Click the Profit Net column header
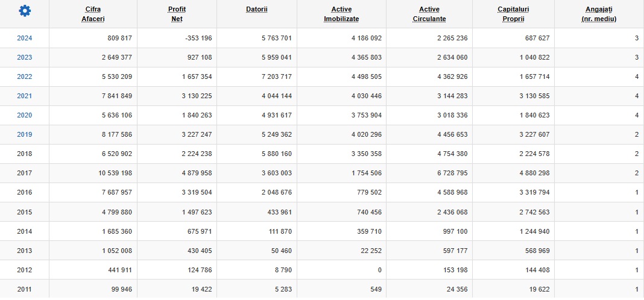This screenshot has width=644, height=300. click(177, 14)
